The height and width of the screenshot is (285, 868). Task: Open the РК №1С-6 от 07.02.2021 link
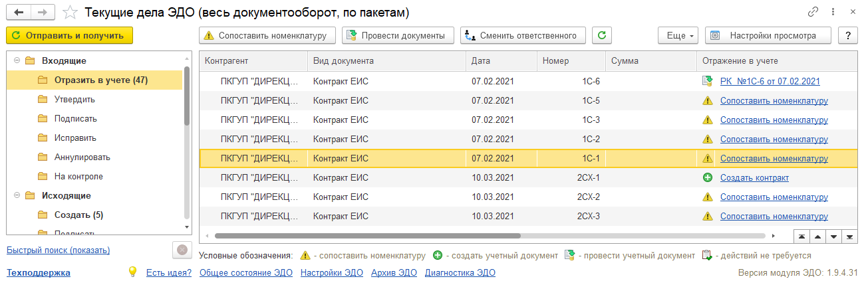(770, 82)
